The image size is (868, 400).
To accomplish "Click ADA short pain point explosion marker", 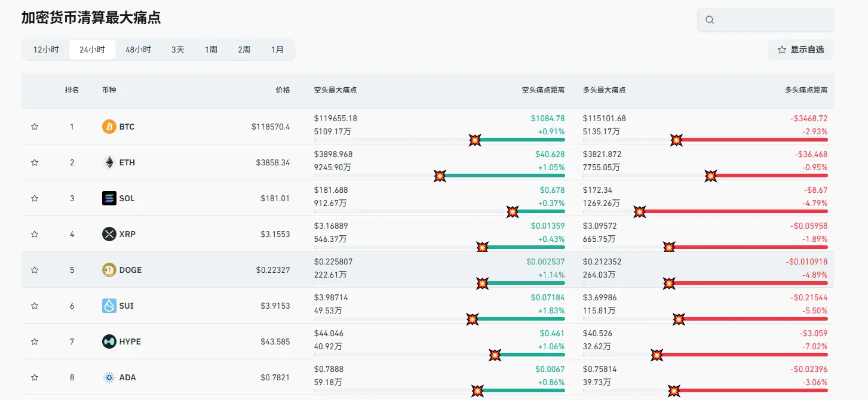I will coord(477,391).
